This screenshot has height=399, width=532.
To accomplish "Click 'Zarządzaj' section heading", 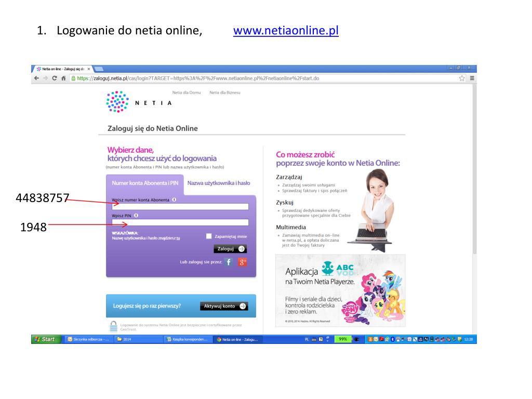I will pyautogui.click(x=289, y=177).
